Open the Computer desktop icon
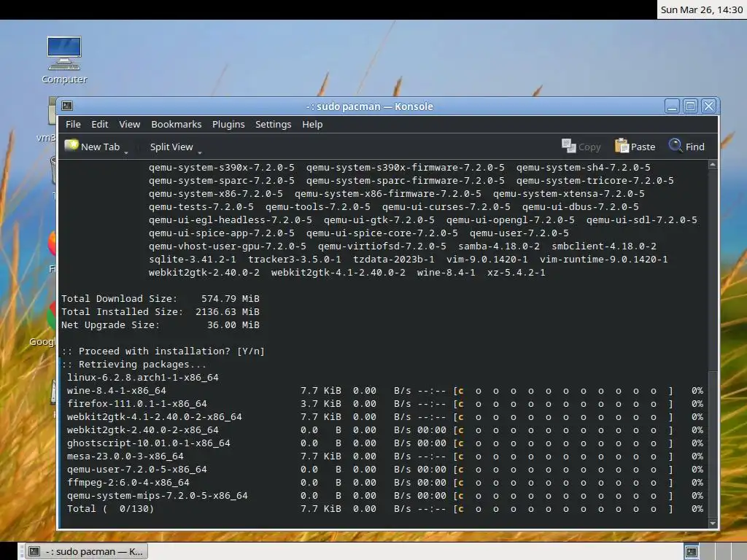This screenshot has width=747, height=560. [64, 60]
